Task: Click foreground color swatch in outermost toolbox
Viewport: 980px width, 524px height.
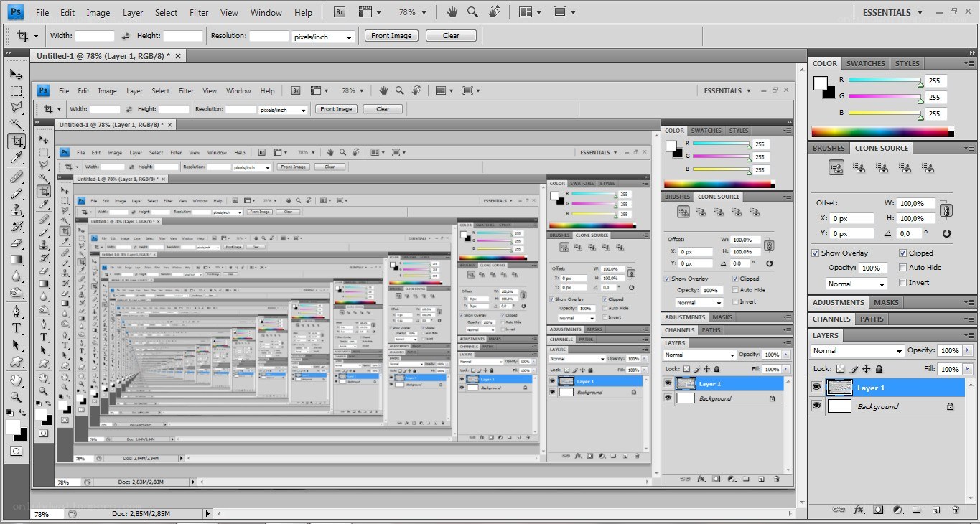Action: point(12,426)
